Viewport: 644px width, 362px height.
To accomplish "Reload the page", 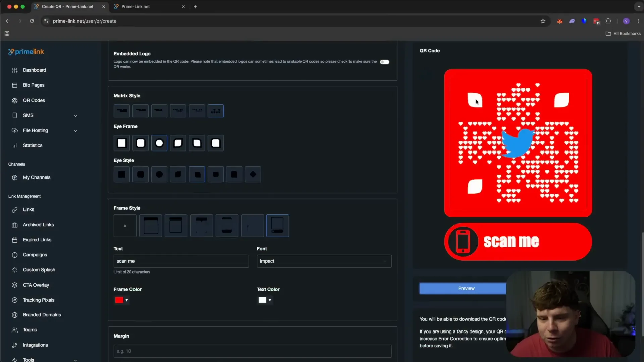I will (x=32, y=21).
